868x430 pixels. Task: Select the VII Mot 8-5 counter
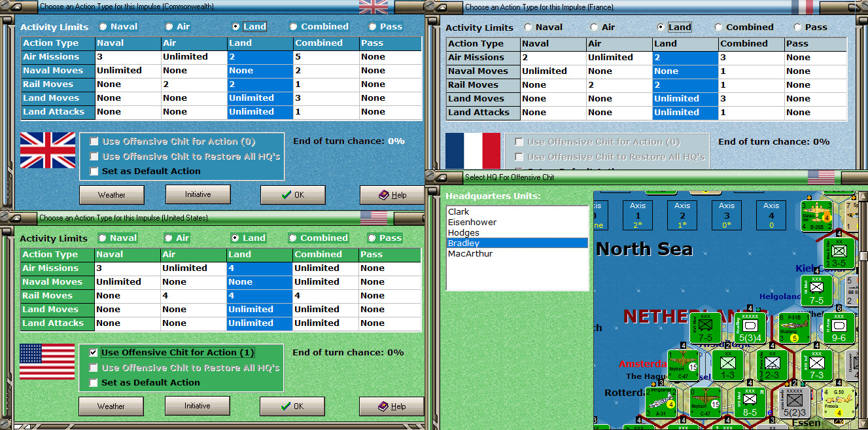pyautogui.click(x=750, y=403)
